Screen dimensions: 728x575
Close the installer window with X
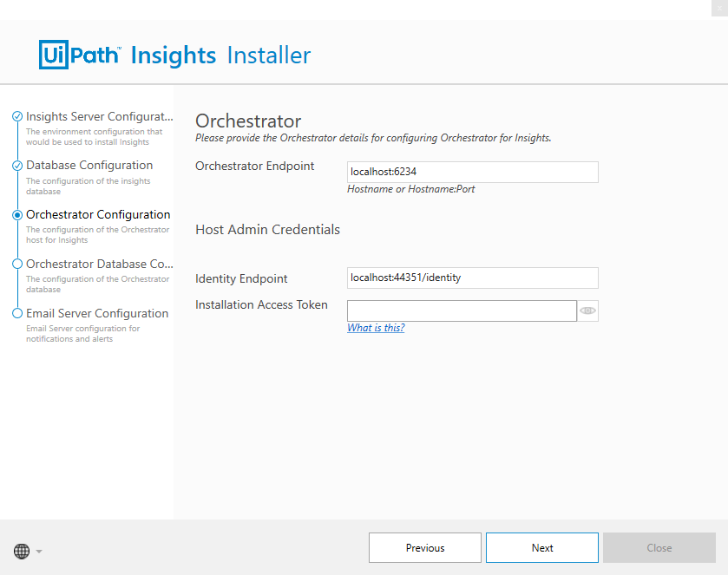[719, 8]
